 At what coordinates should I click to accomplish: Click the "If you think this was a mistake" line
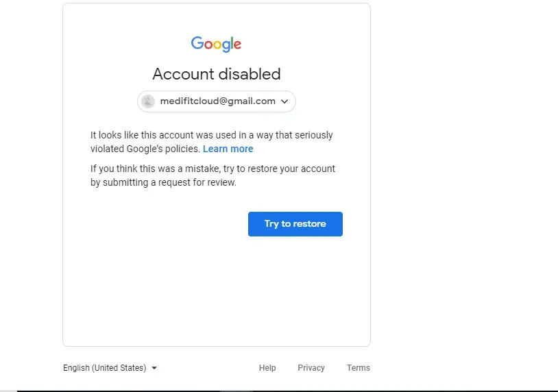(213, 169)
